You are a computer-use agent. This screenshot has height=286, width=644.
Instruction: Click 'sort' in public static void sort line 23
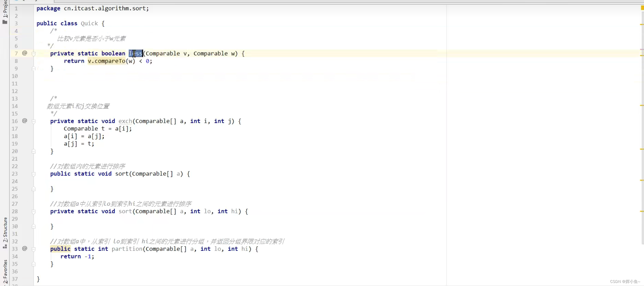point(122,174)
